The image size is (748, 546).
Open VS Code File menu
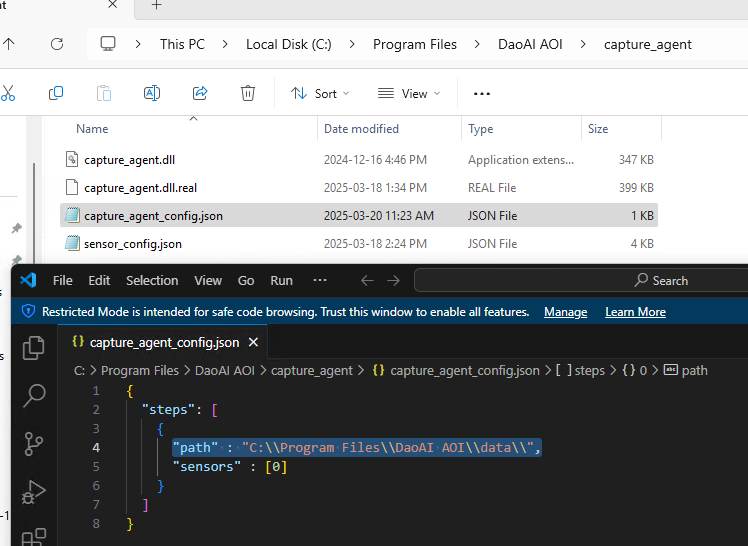(62, 280)
